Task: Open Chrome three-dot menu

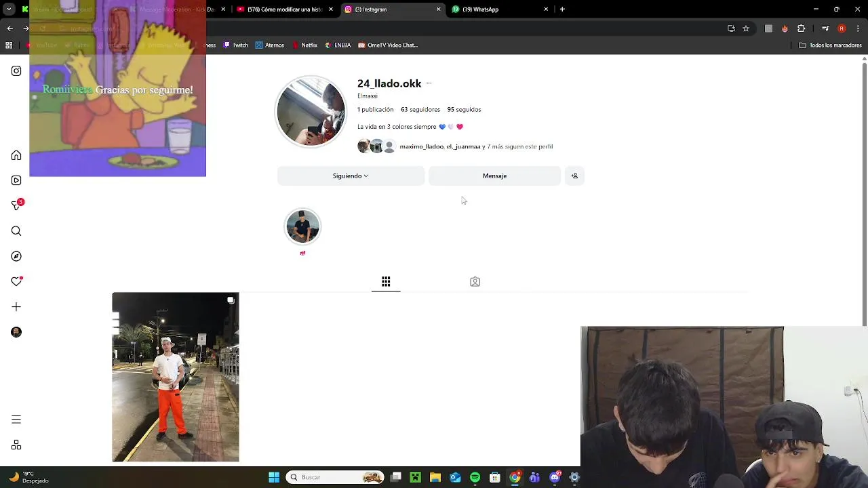Action: coord(859,28)
